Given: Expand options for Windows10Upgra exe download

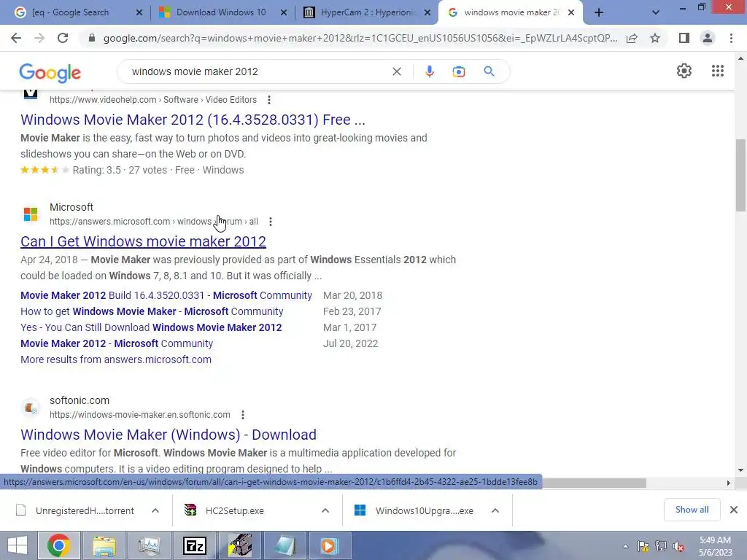Looking at the screenshot, I should pos(495,510).
